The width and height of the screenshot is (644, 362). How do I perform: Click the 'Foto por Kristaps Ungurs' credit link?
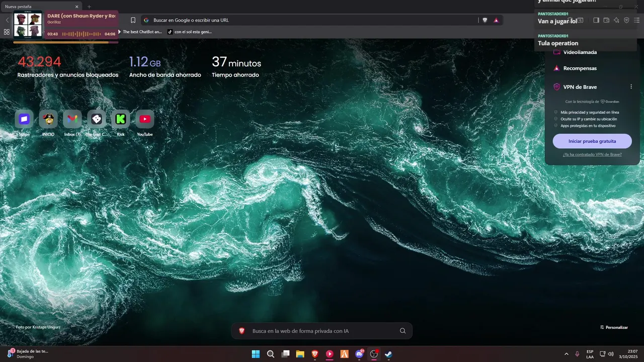point(38,327)
